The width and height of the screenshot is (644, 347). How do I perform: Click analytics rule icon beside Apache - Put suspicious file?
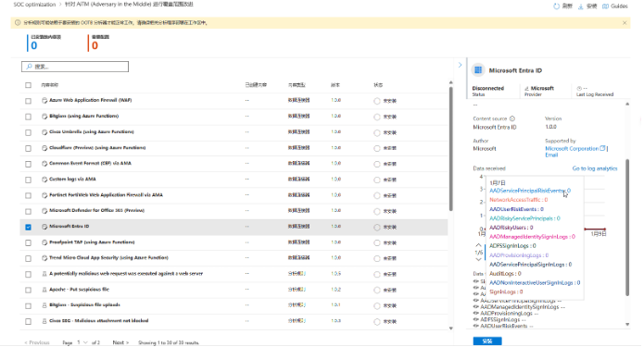point(44,290)
